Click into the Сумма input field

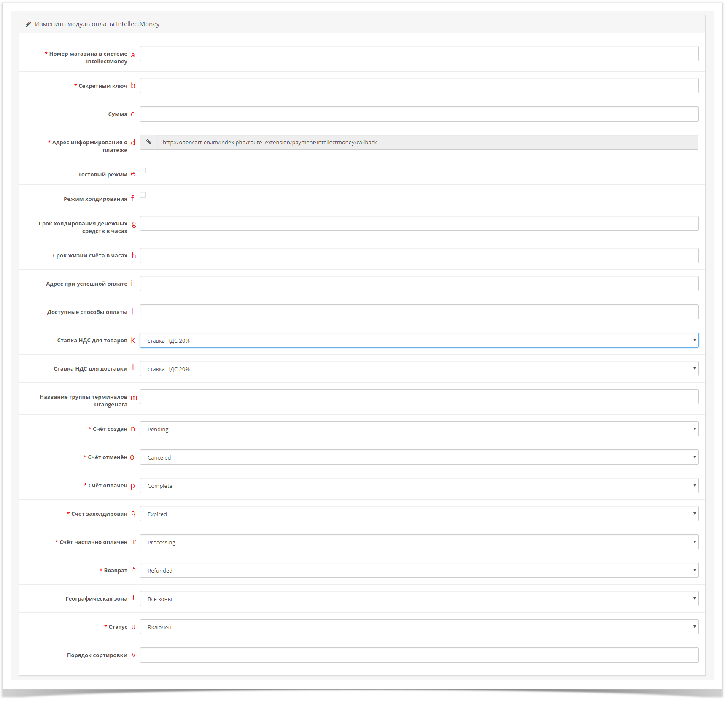(419, 114)
